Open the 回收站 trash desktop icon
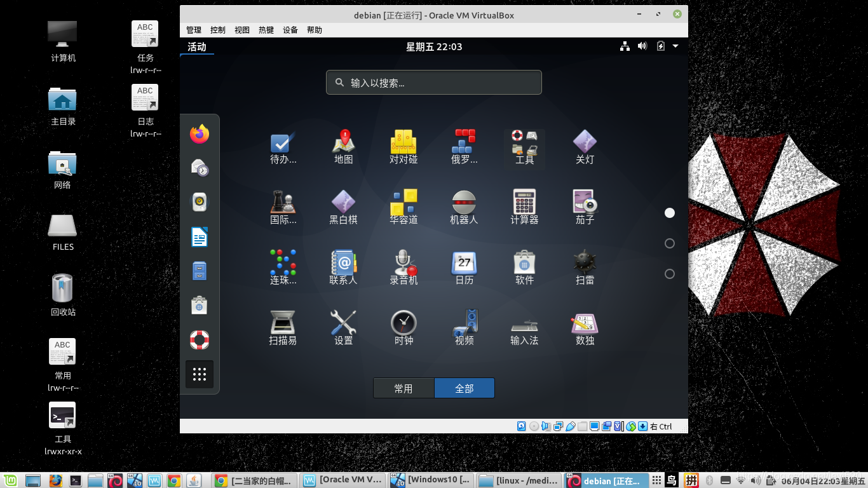The height and width of the screenshot is (488, 868). [x=63, y=295]
